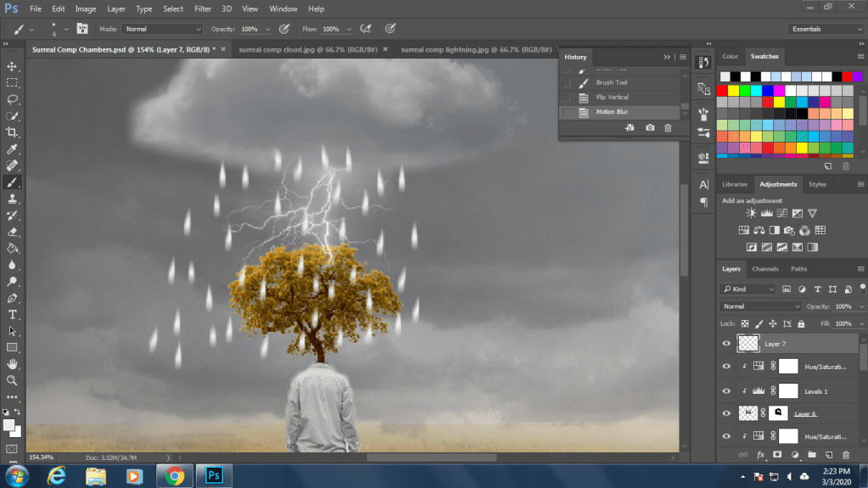This screenshot has width=868, height=488.
Task: Hide the Layer 7 layer
Action: click(x=726, y=344)
